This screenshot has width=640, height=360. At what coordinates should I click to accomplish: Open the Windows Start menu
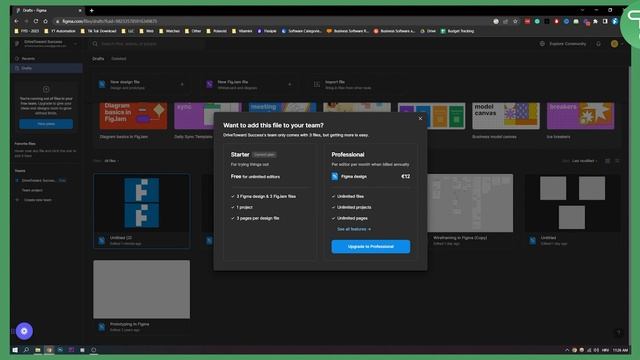[15, 350]
